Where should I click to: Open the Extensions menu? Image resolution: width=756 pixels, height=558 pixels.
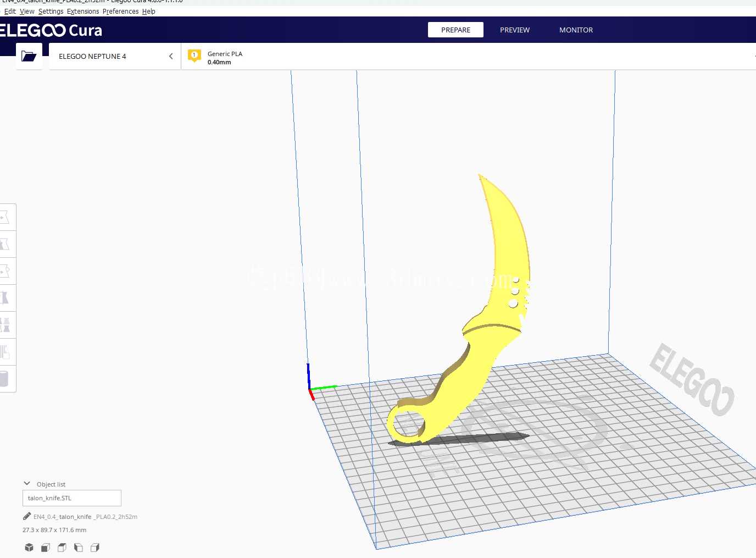(83, 11)
